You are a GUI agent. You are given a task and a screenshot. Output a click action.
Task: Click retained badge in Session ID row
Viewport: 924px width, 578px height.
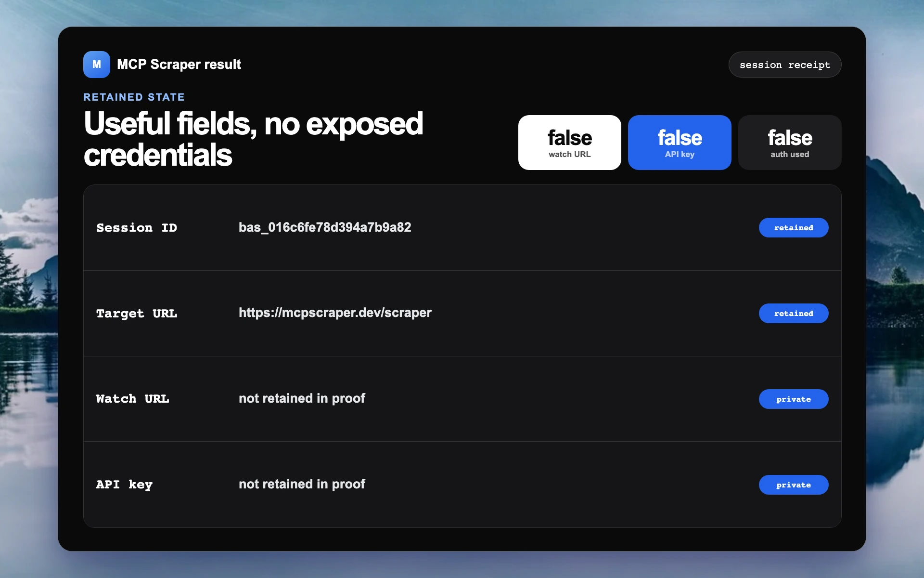pos(794,228)
